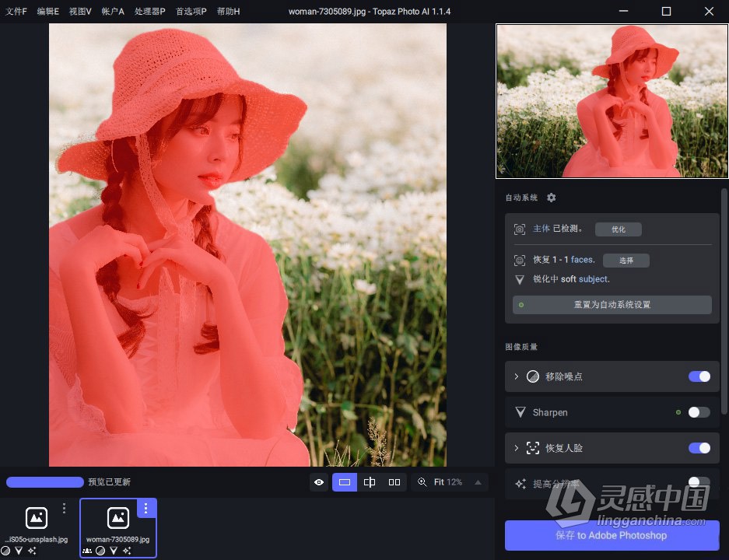This screenshot has width=729, height=560.
Task: Click the 预览已更新 status text
Action: [x=109, y=482]
